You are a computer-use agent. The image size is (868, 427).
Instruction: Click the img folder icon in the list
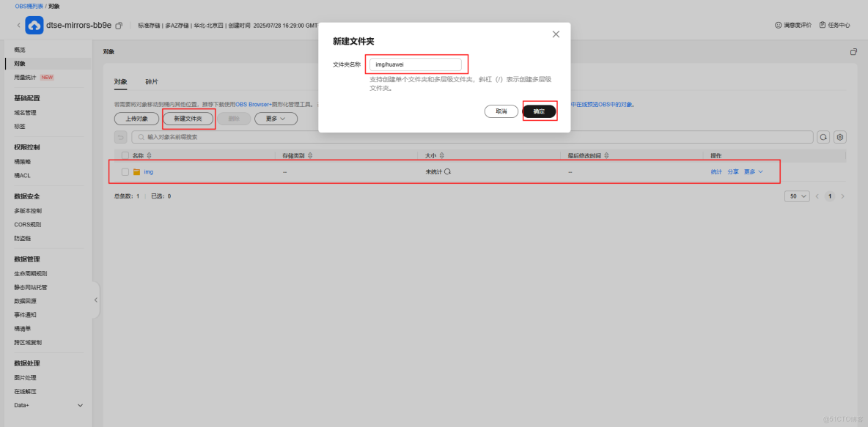(136, 171)
